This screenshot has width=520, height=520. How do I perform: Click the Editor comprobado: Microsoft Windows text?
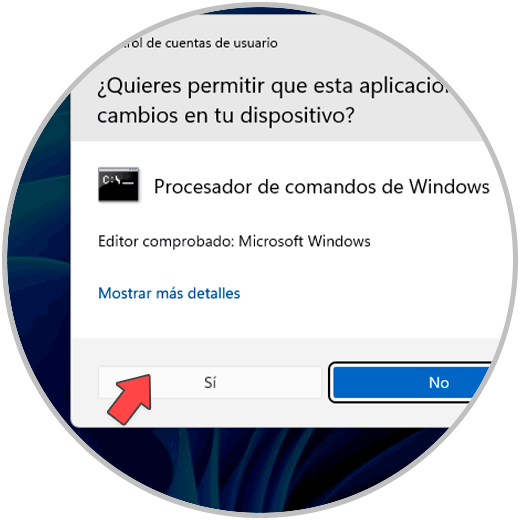[x=234, y=241]
